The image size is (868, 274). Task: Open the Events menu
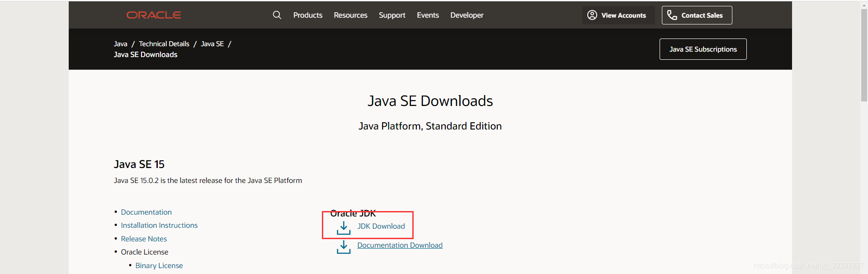point(428,15)
